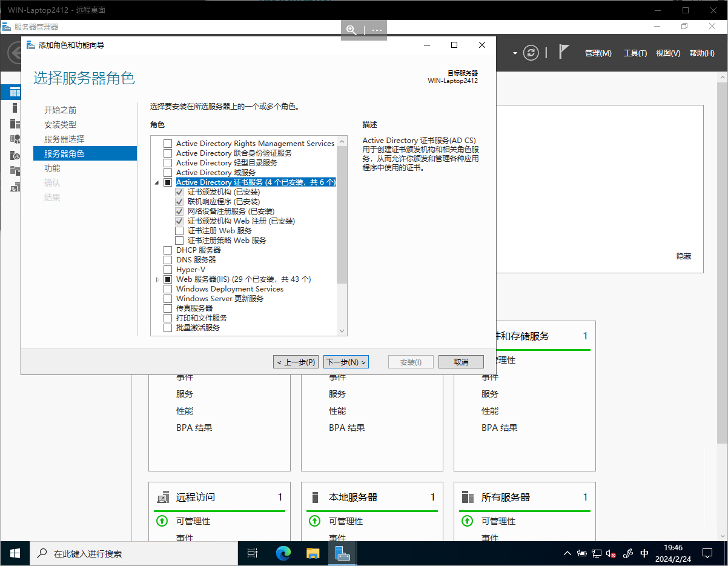Check the DHCP 服务器 role
Screen dimensions: 728x566
(x=168, y=250)
